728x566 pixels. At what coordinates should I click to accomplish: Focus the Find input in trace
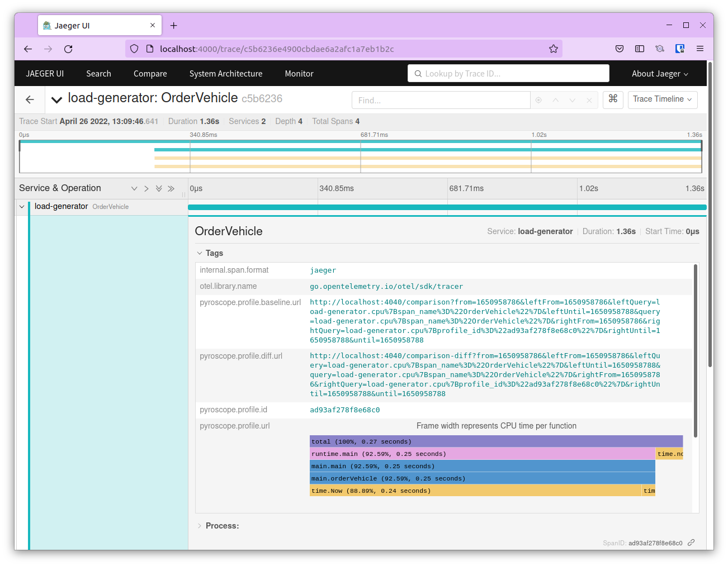[441, 100]
